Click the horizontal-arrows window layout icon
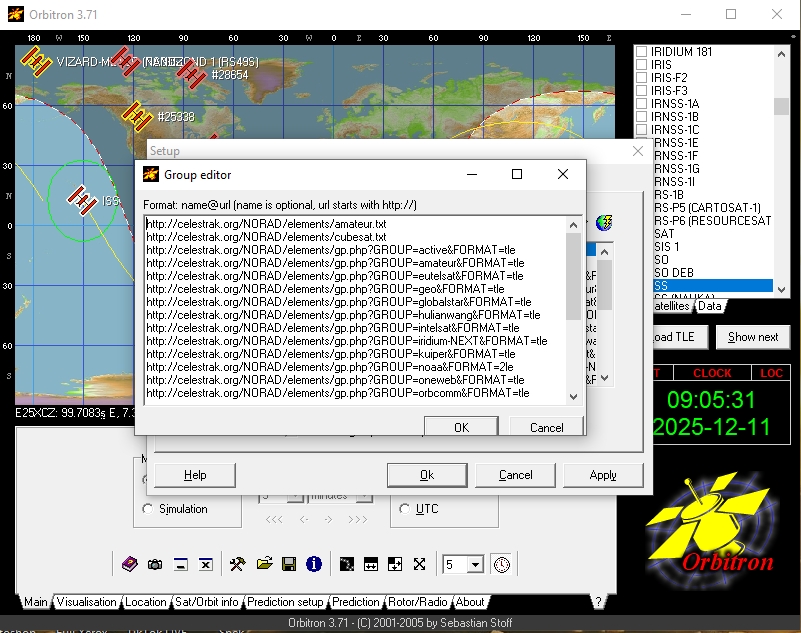 371,564
